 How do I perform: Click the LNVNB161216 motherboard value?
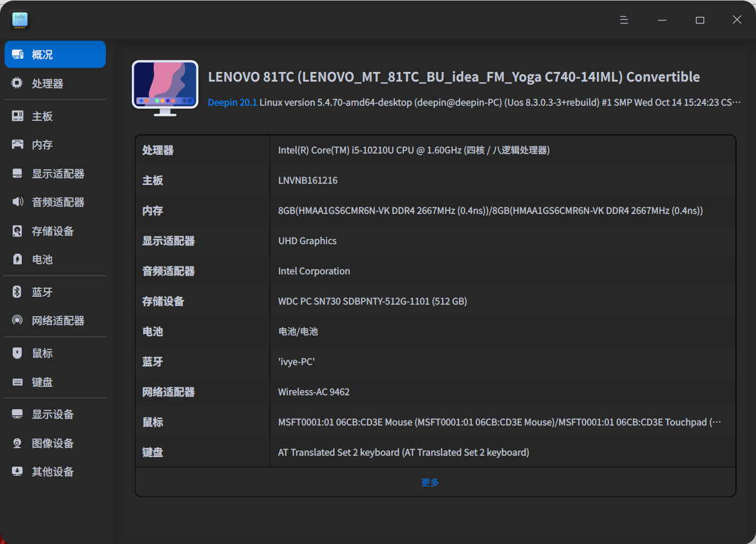click(308, 180)
